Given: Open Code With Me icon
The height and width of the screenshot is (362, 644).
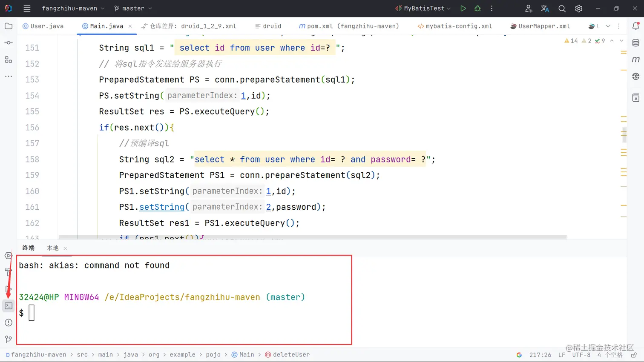Looking at the screenshot, I should point(529,9).
